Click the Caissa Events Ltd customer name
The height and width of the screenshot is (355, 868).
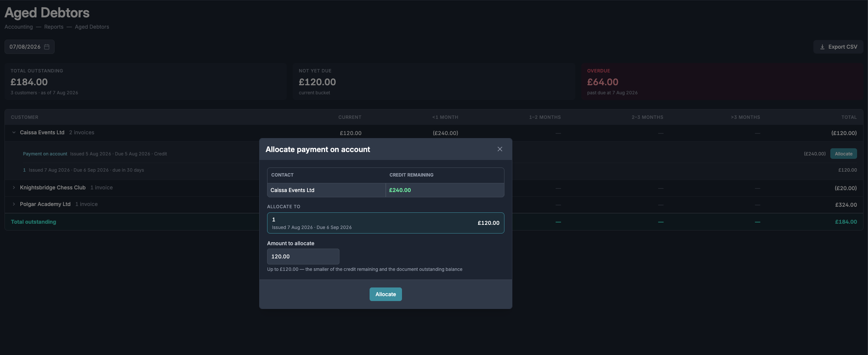tap(42, 132)
